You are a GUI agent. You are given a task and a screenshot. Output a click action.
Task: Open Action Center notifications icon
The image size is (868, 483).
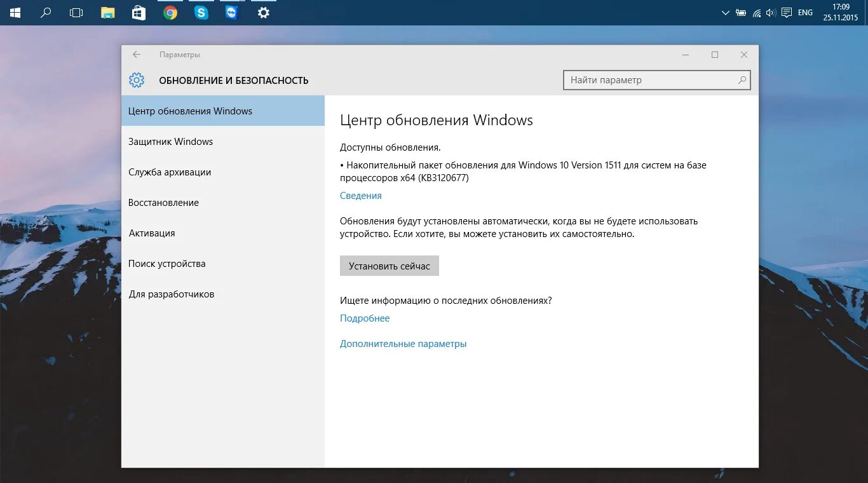(787, 13)
